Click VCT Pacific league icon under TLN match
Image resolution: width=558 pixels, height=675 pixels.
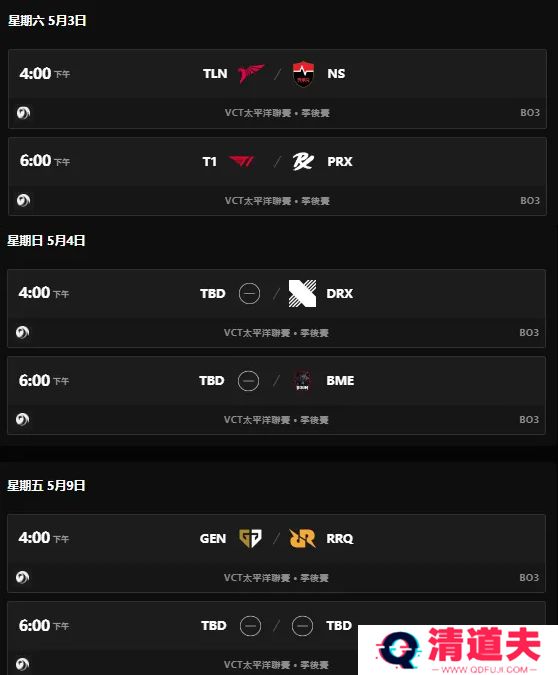point(23,113)
